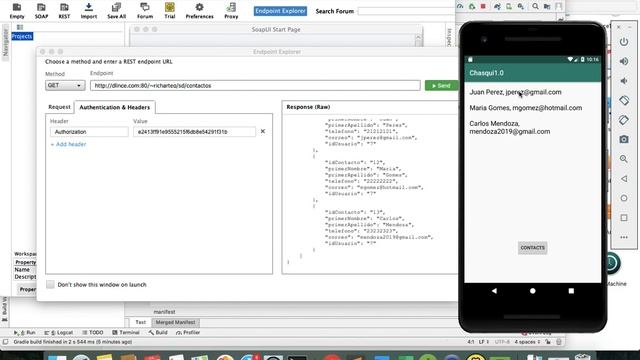Tap the CONTACTS button in the phone app
Image resolution: width=640 pixels, height=360 pixels.
pos(533,248)
